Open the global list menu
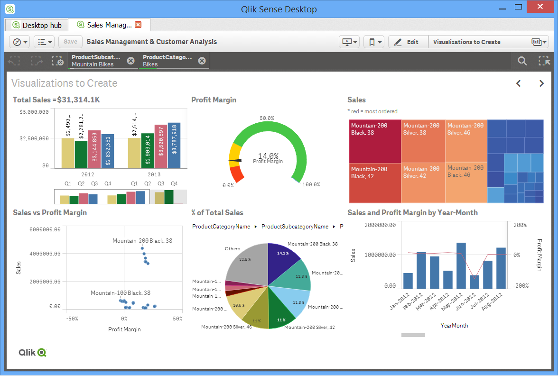Viewport: 558px width, 392px height. 44,42
